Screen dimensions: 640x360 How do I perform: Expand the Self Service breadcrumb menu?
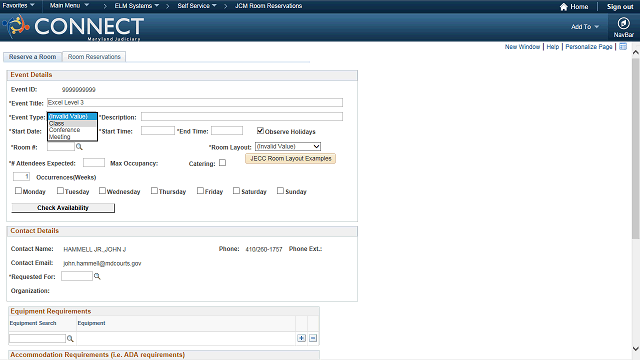(x=197, y=6)
